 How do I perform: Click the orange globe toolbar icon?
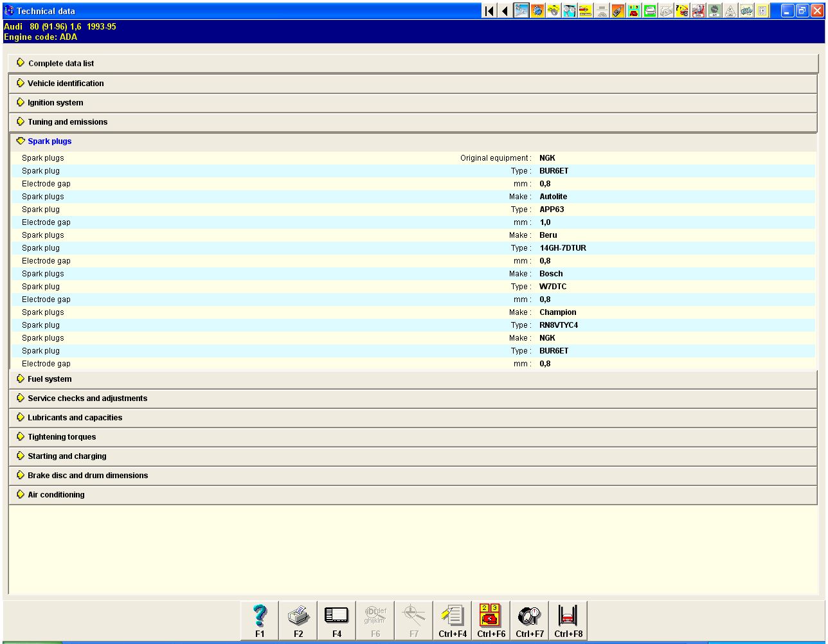click(x=537, y=11)
